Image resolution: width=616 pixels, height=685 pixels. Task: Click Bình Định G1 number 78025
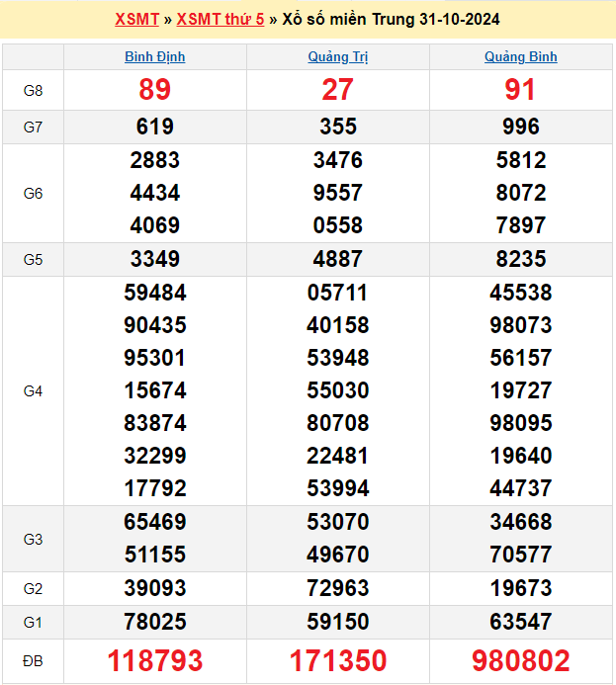click(x=154, y=622)
